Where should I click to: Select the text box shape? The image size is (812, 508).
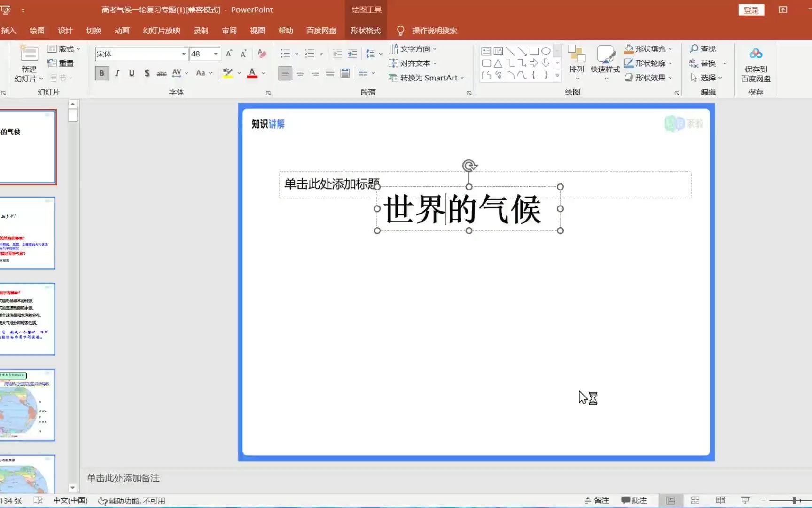486,51
